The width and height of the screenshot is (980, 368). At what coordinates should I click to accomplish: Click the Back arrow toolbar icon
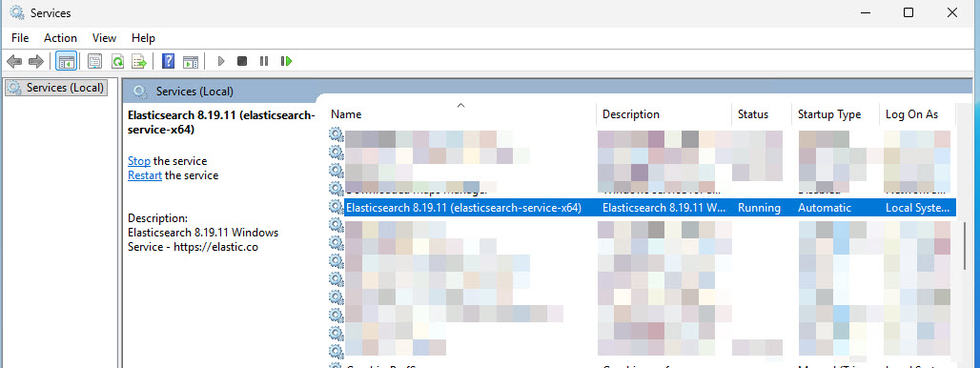point(13,61)
